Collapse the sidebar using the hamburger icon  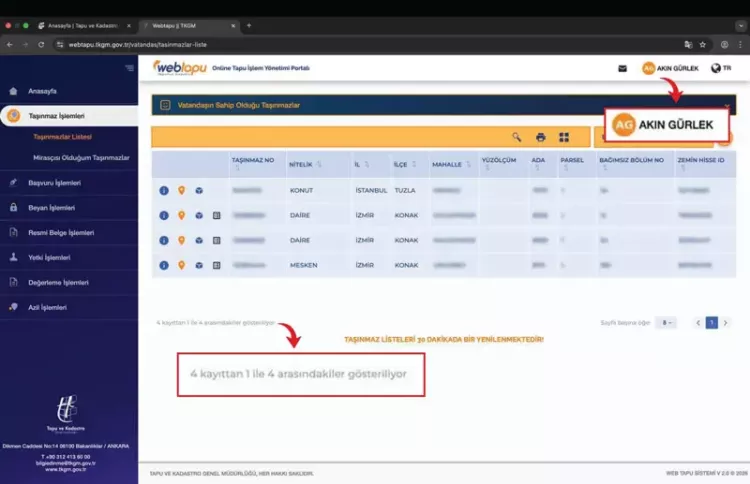[x=129, y=68]
